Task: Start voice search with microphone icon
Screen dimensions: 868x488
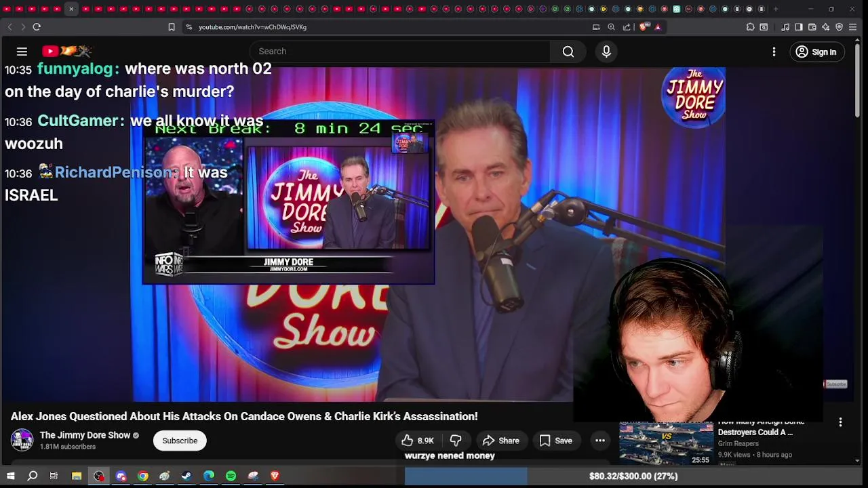Action: (x=606, y=52)
